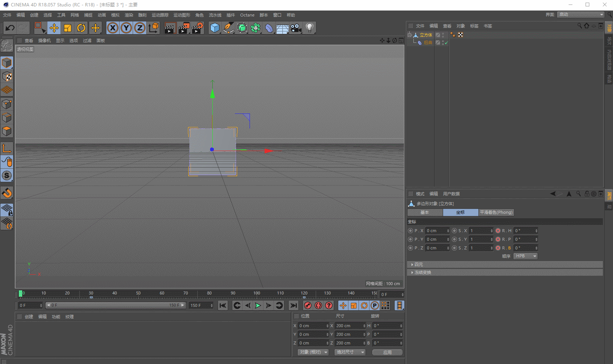Screen dimensions: 613x364
Task: Select the 扭曲 object in Object Manager
Action: (x=428, y=43)
